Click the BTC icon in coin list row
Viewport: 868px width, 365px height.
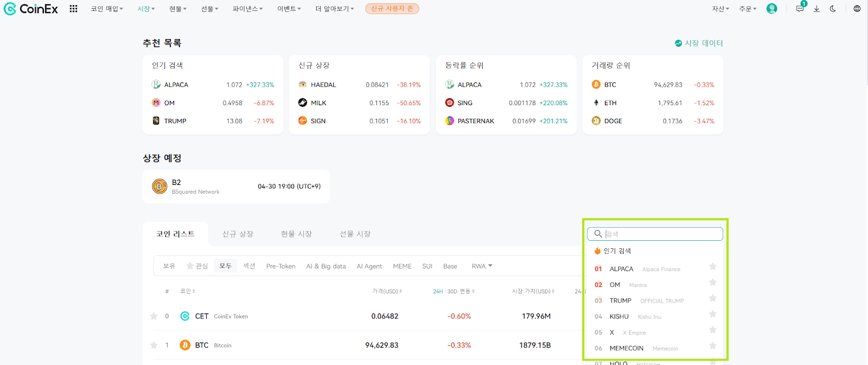185,345
